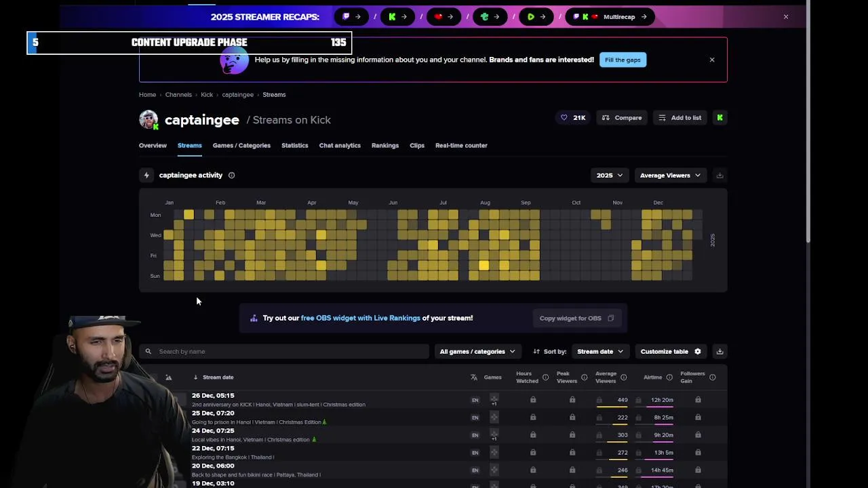Open Statistics tab
The height and width of the screenshot is (488, 868).
(x=294, y=145)
